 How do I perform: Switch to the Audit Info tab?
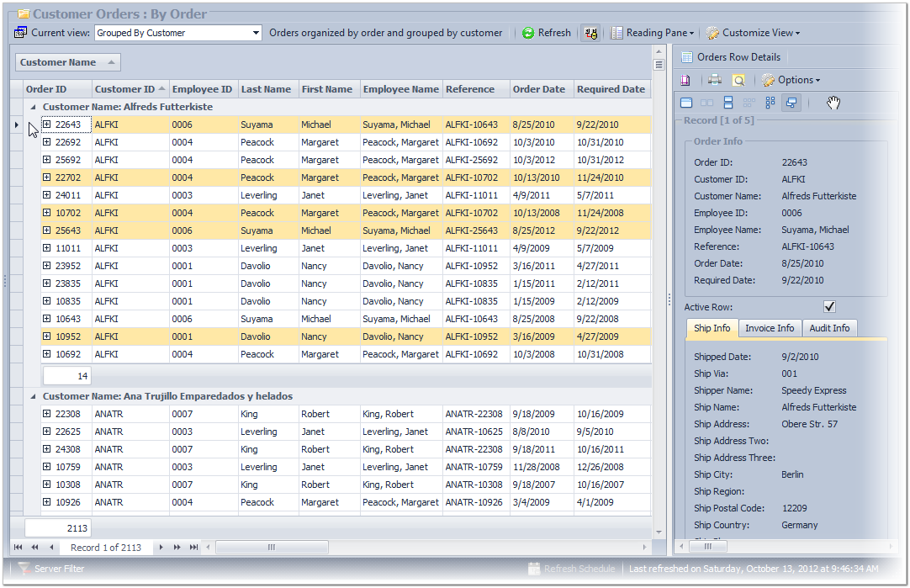(829, 329)
